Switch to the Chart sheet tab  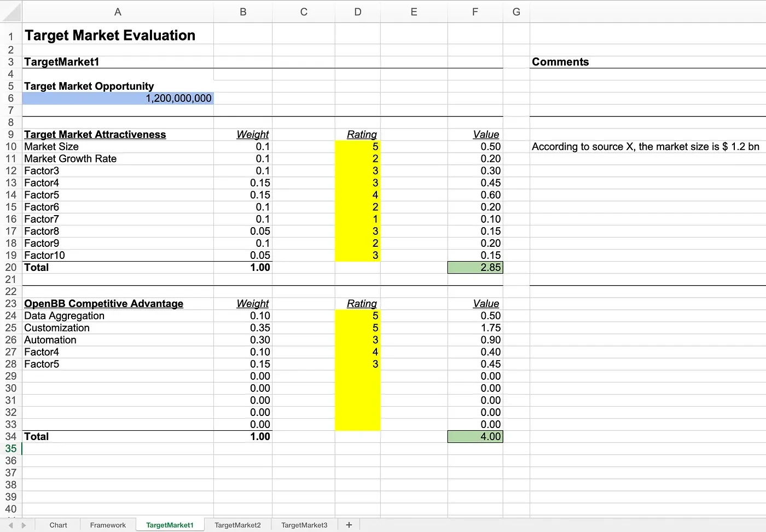(58, 525)
